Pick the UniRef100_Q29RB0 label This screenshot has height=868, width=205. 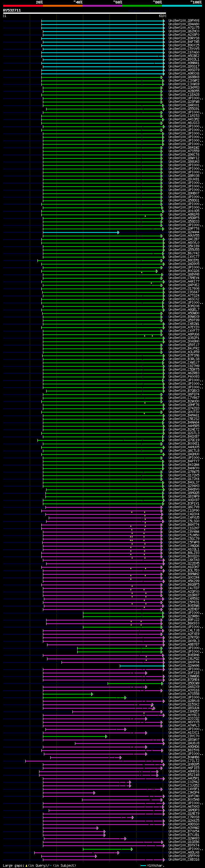click(x=184, y=616)
